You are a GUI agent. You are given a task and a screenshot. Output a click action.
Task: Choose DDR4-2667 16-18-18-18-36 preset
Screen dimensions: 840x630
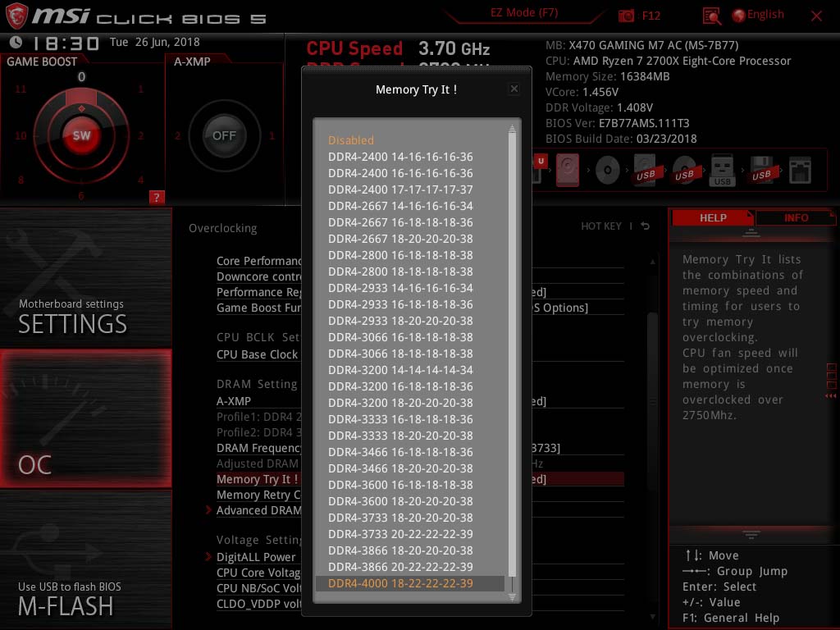click(x=400, y=222)
